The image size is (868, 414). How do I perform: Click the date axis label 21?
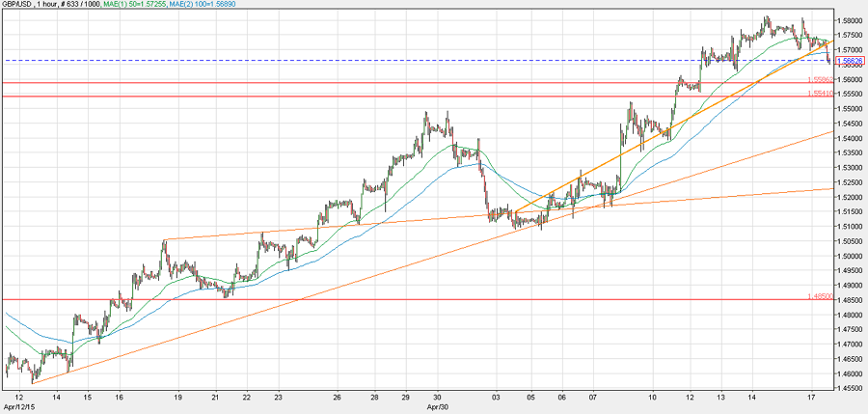[x=216, y=398]
